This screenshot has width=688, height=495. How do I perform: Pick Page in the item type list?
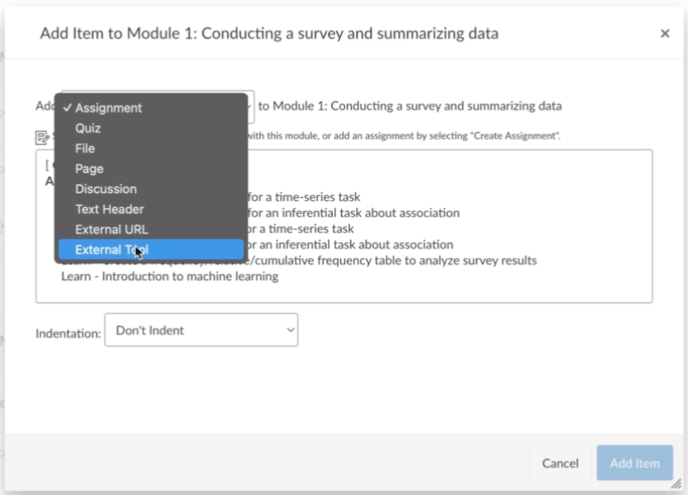pos(151,169)
